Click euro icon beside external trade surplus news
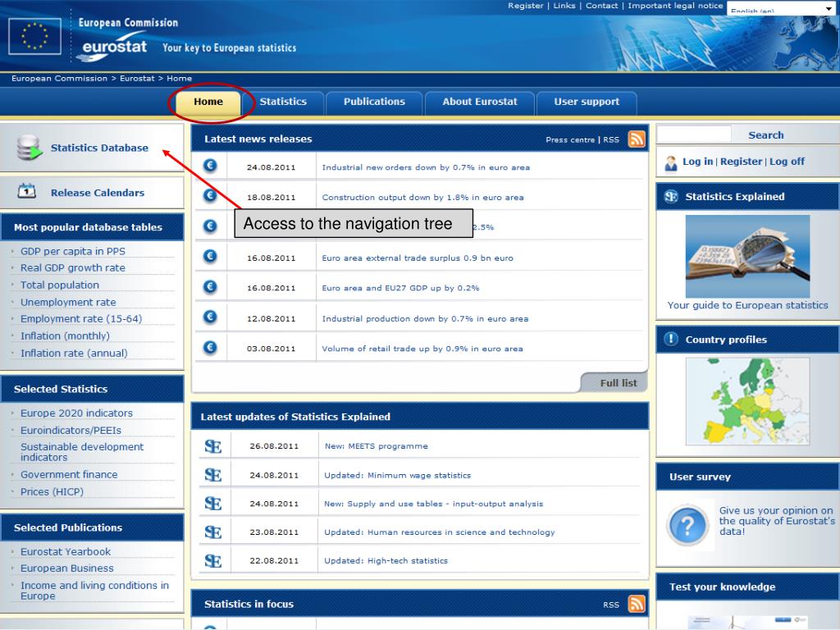The height and width of the screenshot is (630, 840). pyautogui.click(x=210, y=257)
